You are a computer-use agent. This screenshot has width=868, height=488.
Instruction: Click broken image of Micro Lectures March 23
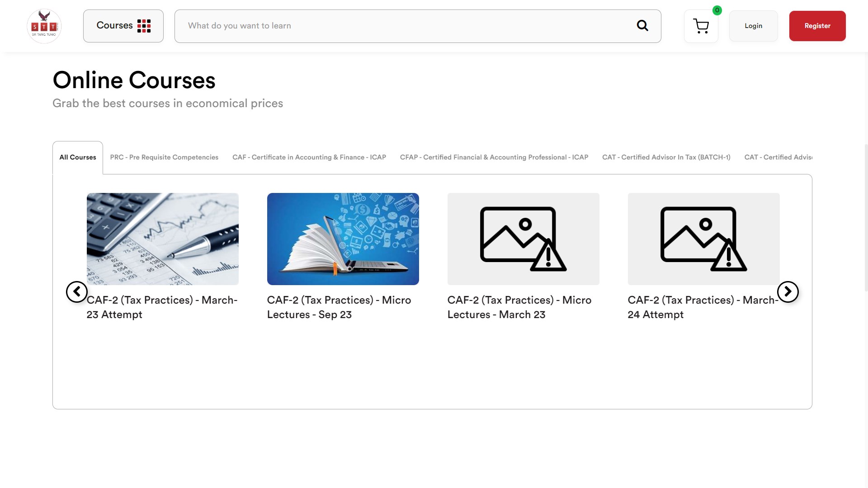[523, 239]
